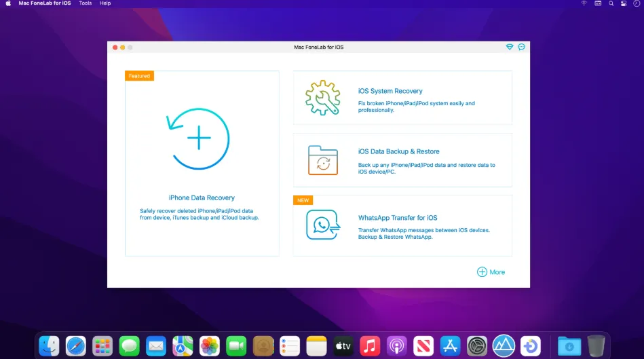Launch Safari from the dock
This screenshot has width=644, height=359.
pyautogui.click(x=76, y=346)
